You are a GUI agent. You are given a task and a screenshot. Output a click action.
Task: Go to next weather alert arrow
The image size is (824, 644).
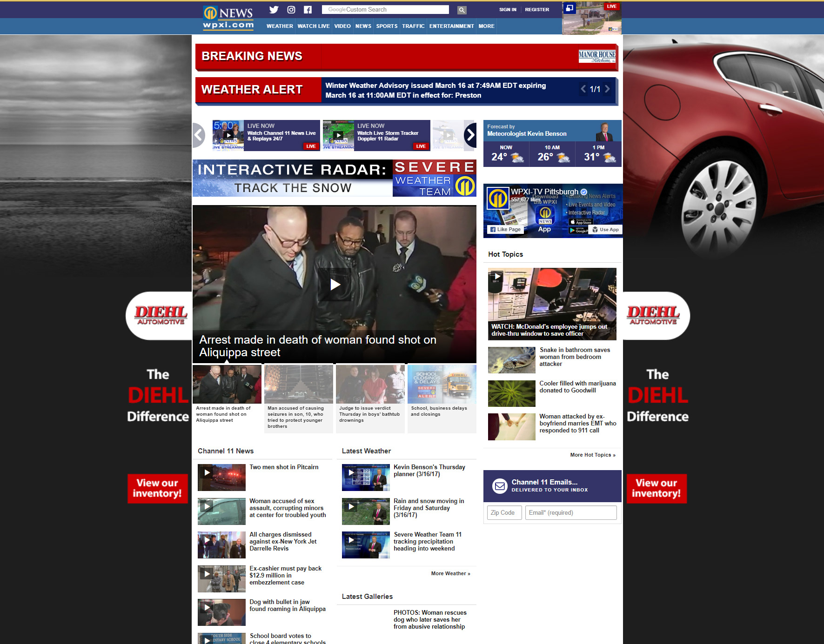(x=607, y=89)
